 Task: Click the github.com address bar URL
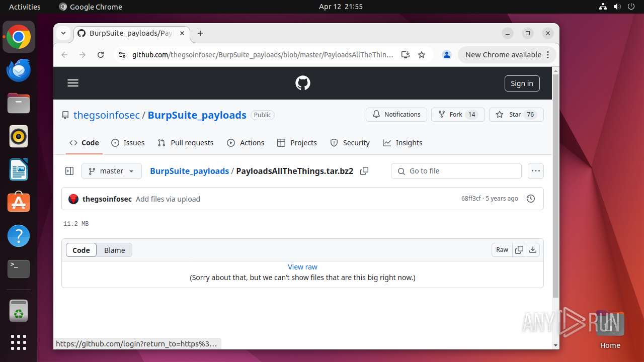pos(263,55)
